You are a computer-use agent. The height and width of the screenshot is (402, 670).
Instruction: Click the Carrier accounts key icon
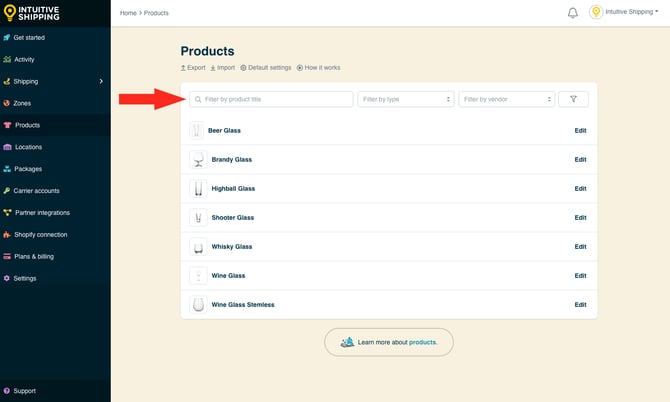point(7,190)
